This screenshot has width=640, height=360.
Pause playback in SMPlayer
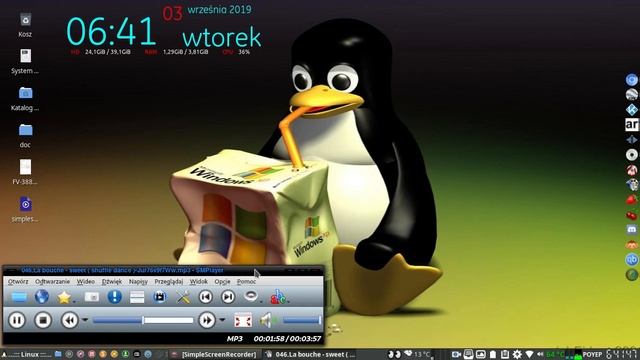[17, 320]
